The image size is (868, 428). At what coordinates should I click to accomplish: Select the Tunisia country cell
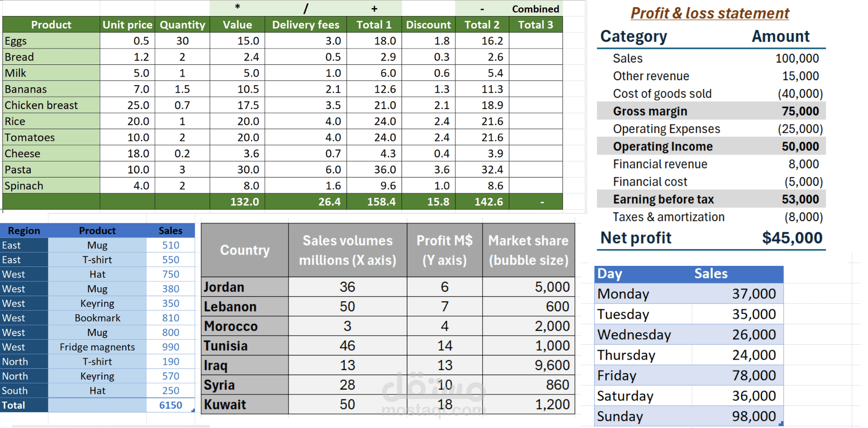[x=245, y=346]
